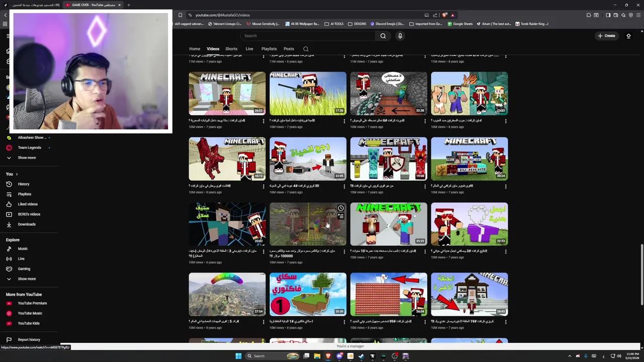
Task: Show hidden system tray icons chevron
Action: 570,356
